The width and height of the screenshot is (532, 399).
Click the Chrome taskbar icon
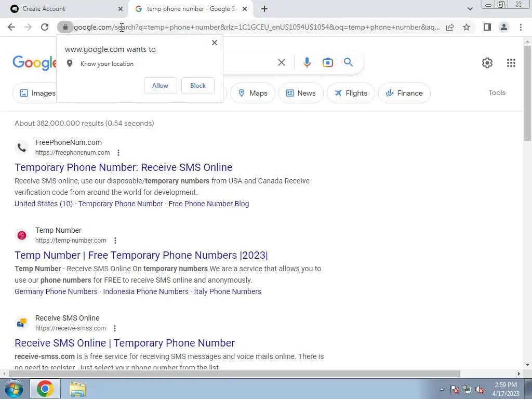tap(45, 389)
